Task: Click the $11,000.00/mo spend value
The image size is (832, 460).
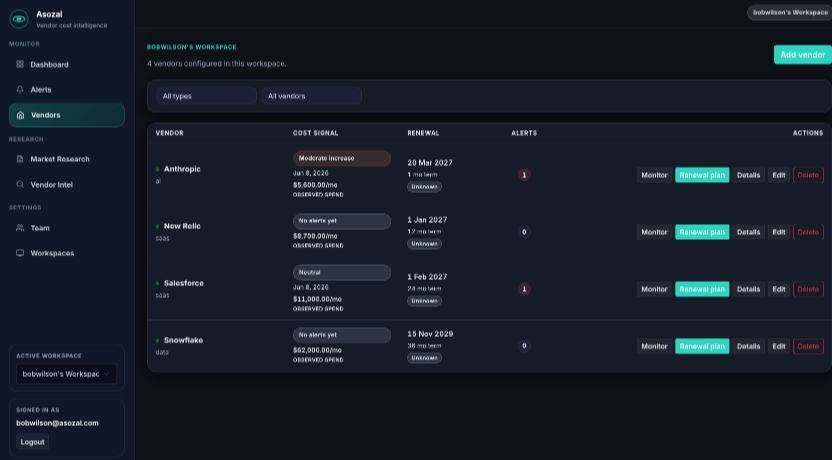Action: point(317,299)
